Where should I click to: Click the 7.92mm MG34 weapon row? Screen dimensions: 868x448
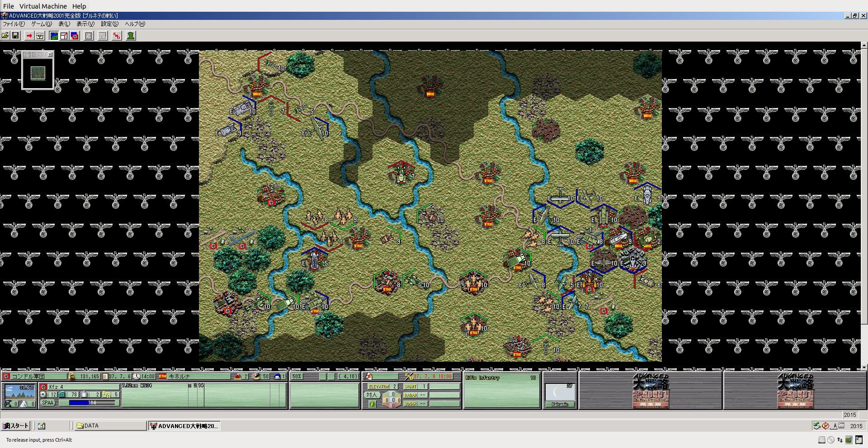tap(163, 386)
